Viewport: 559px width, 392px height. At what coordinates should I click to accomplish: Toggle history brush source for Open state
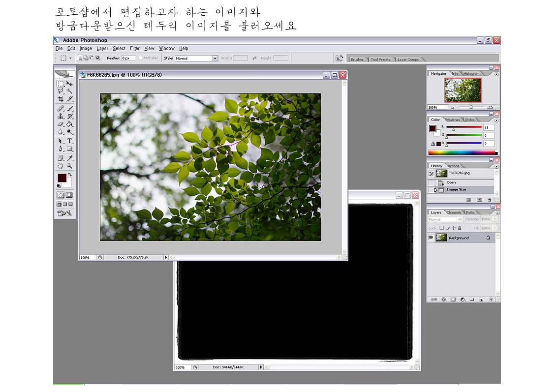(431, 182)
